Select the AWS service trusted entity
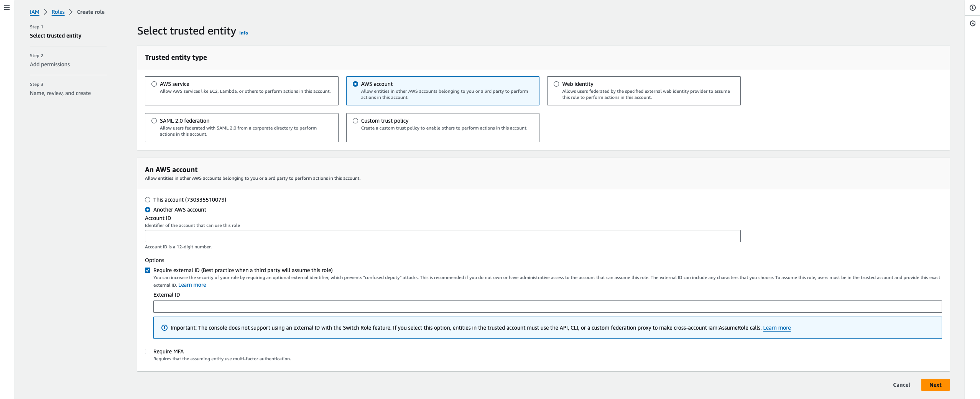Viewport: 980px width, 399px height. pos(154,84)
